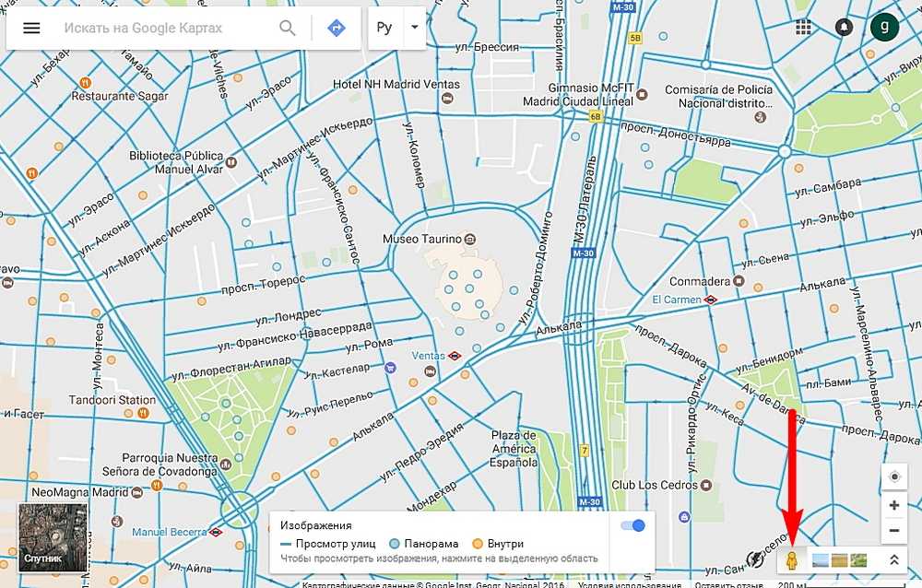The width and height of the screenshot is (922, 588).
Task: Click the marker icon next to Conmadera
Action: [x=739, y=281]
